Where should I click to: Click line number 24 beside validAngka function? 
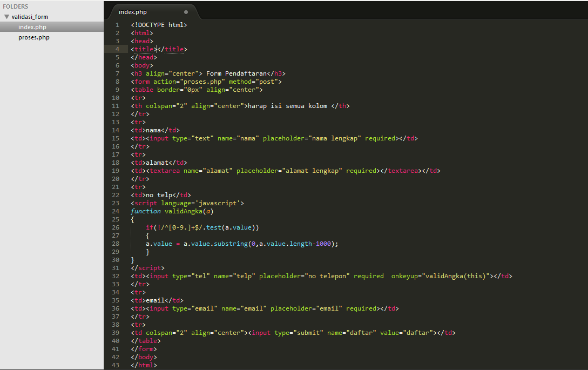(117, 211)
